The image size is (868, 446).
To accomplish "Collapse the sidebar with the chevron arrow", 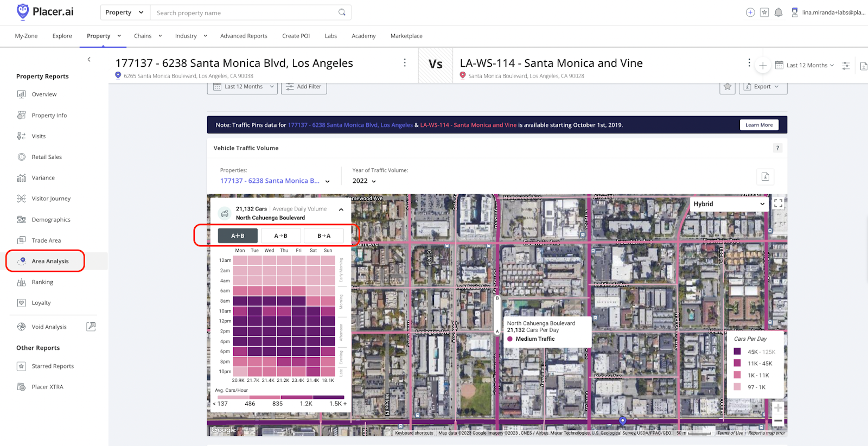I will tap(89, 60).
